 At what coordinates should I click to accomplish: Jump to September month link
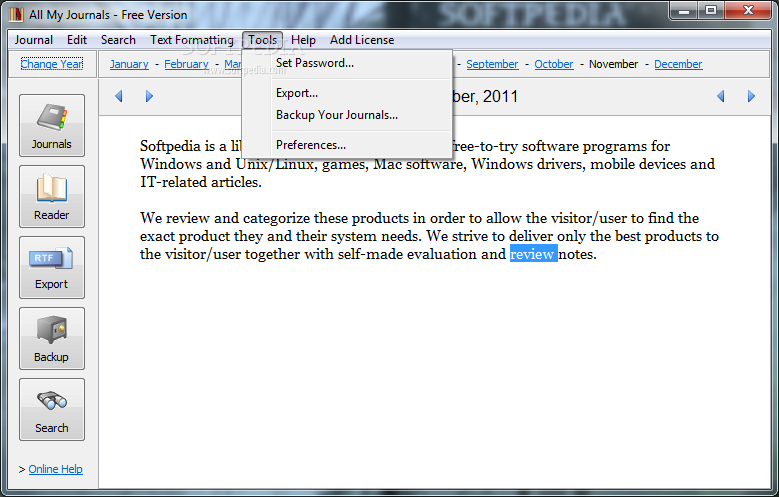(492, 64)
